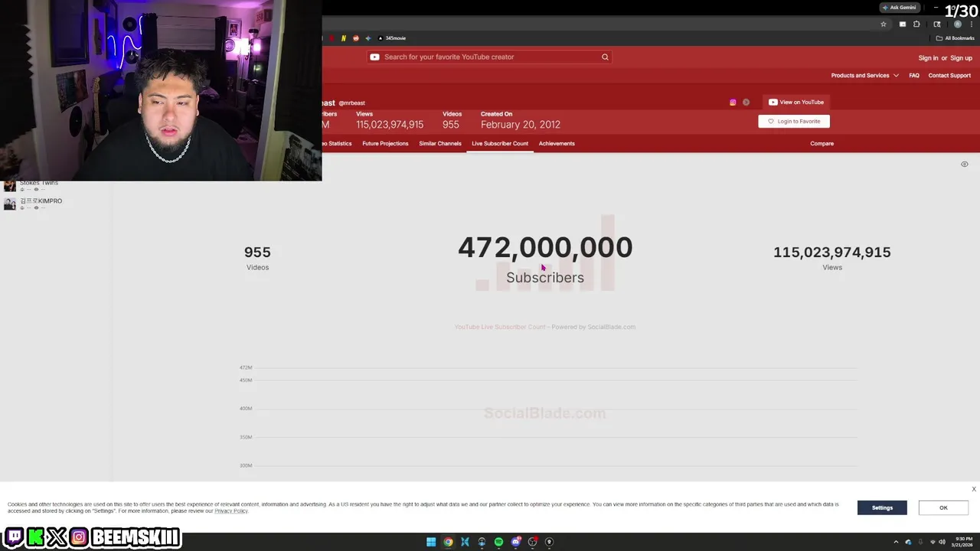Viewport: 980px width, 551px height.
Task: Open Windows Start menu
Action: point(431,542)
